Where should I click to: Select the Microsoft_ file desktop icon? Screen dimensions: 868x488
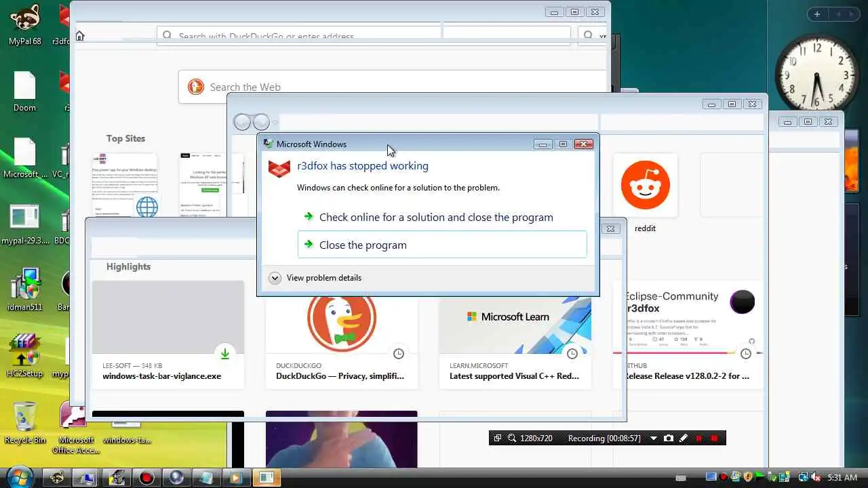25,159
